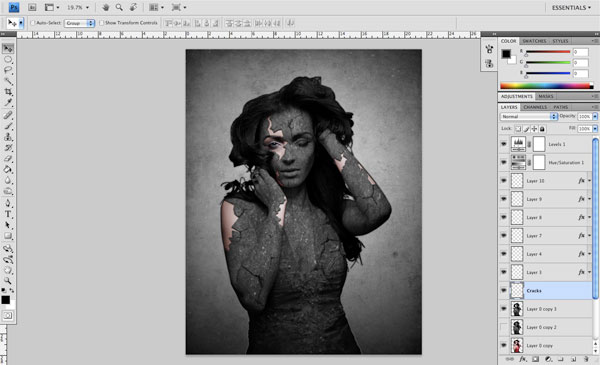
Task: Open the Auto-Select Group dropdown
Action: [79, 23]
